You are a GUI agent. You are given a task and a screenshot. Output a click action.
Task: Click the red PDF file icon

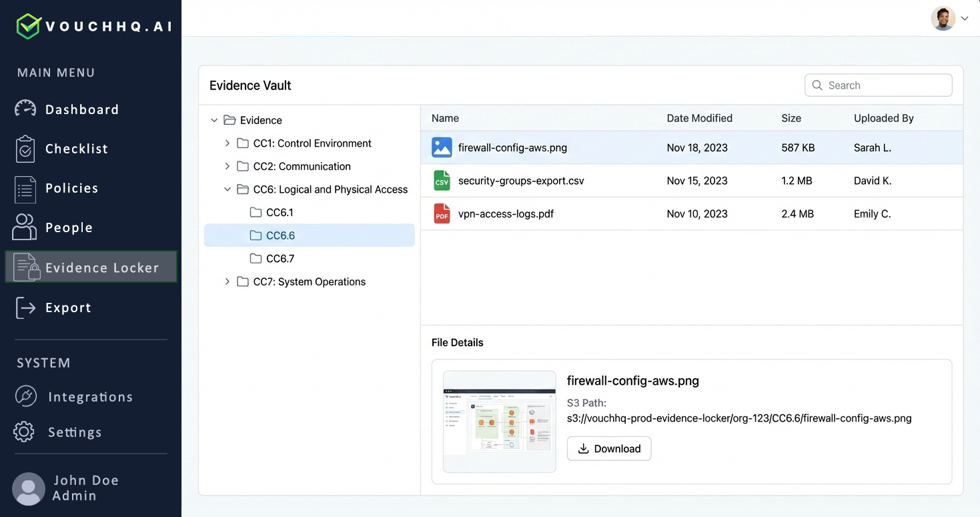pyautogui.click(x=442, y=214)
